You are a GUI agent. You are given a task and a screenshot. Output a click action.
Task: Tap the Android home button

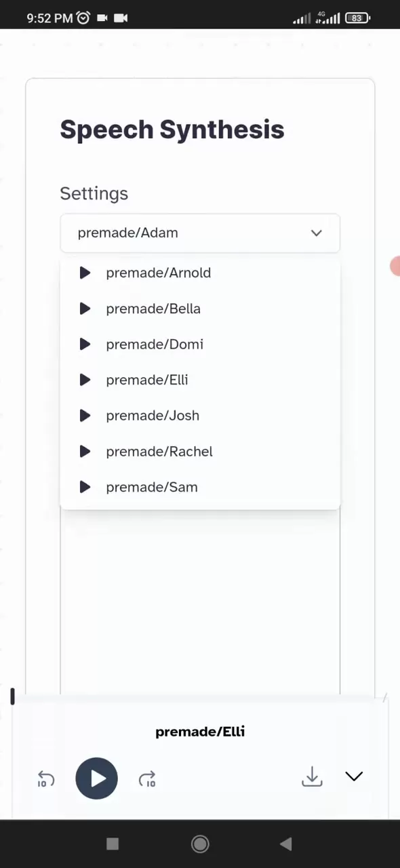(200, 844)
